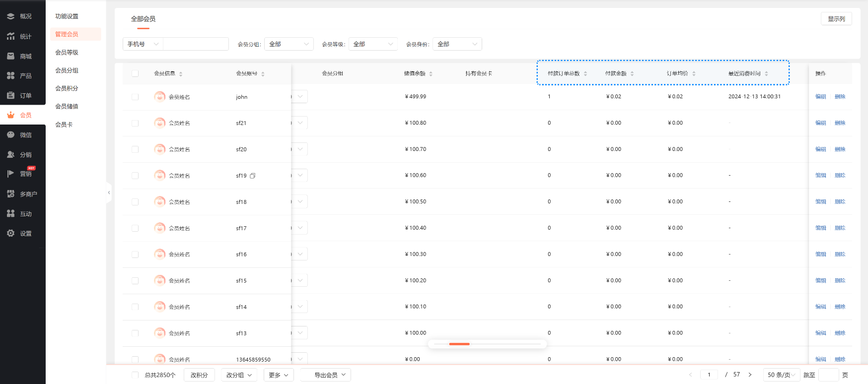Viewport: 868px width, 384px height.
Task: Check the row for member sf17
Action: 135,228
